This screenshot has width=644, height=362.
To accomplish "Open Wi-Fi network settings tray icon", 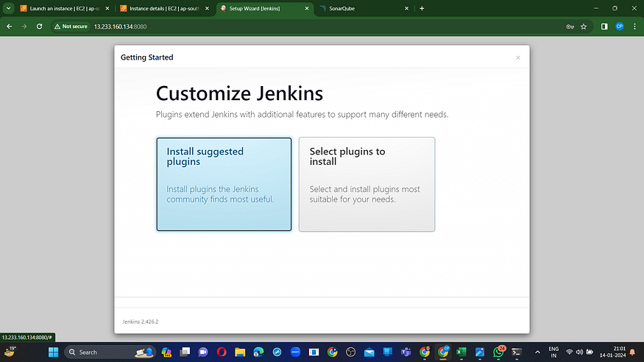I will click(x=569, y=352).
